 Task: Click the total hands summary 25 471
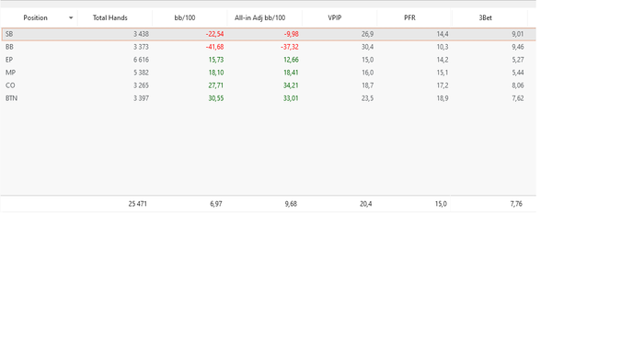(x=138, y=204)
